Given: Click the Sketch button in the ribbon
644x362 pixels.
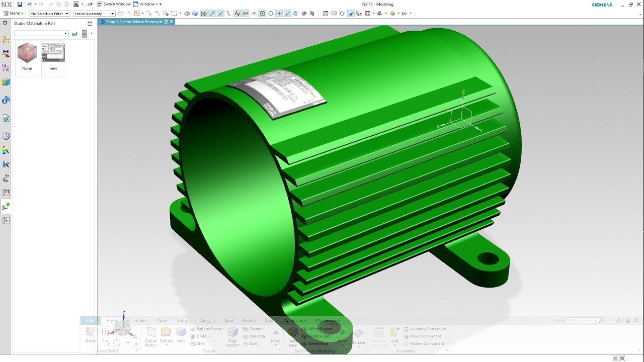Looking at the screenshot, I should [90, 335].
